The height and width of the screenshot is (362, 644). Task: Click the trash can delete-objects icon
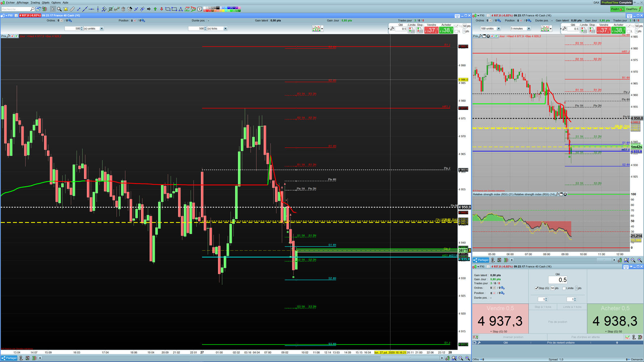coord(123,9)
